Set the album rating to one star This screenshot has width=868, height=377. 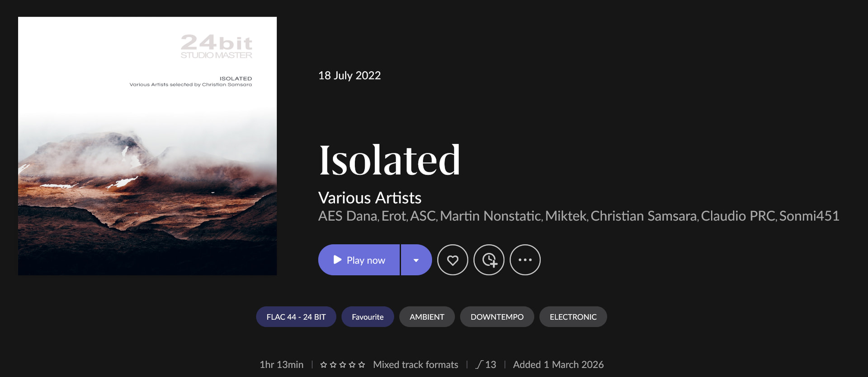[324, 365]
